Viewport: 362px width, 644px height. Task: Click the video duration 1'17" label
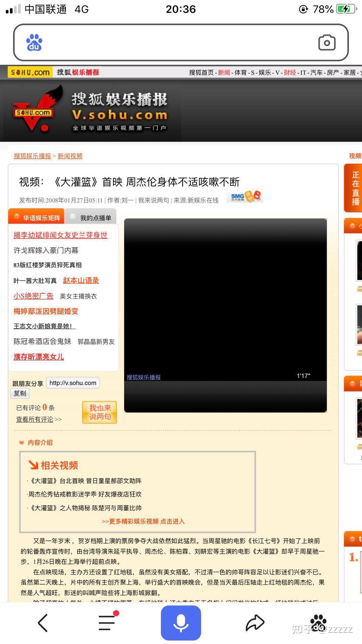(x=303, y=376)
